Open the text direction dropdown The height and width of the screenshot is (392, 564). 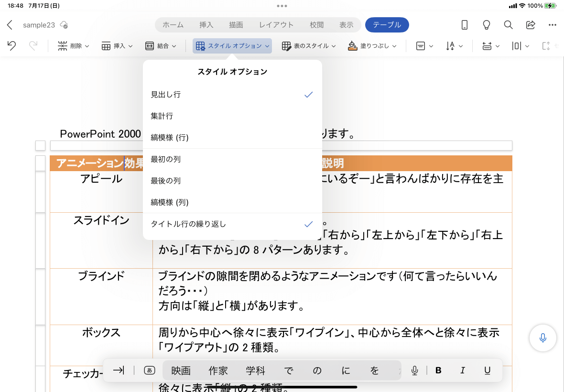tap(454, 46)
